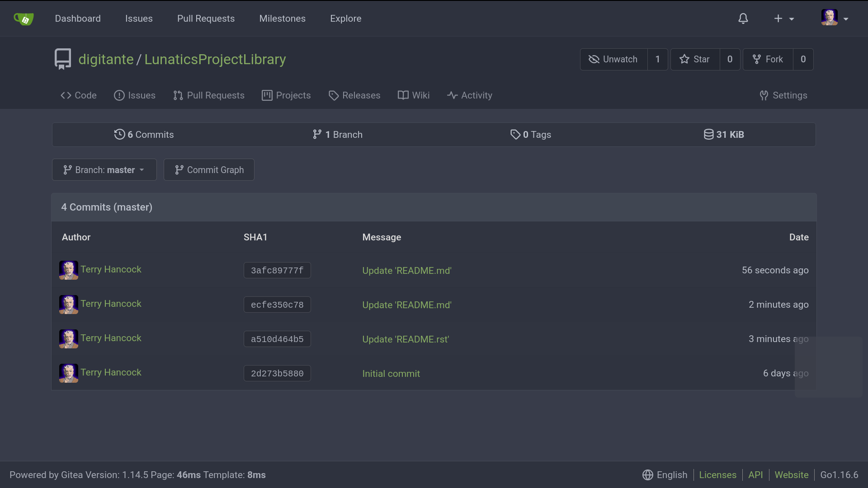Open the plus create-new dropdown
The image size is (868, 488).
tap(783, 19)
